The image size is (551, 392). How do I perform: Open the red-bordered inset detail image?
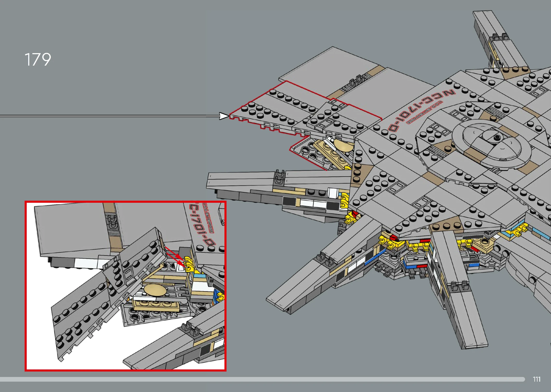coord(125,286)
